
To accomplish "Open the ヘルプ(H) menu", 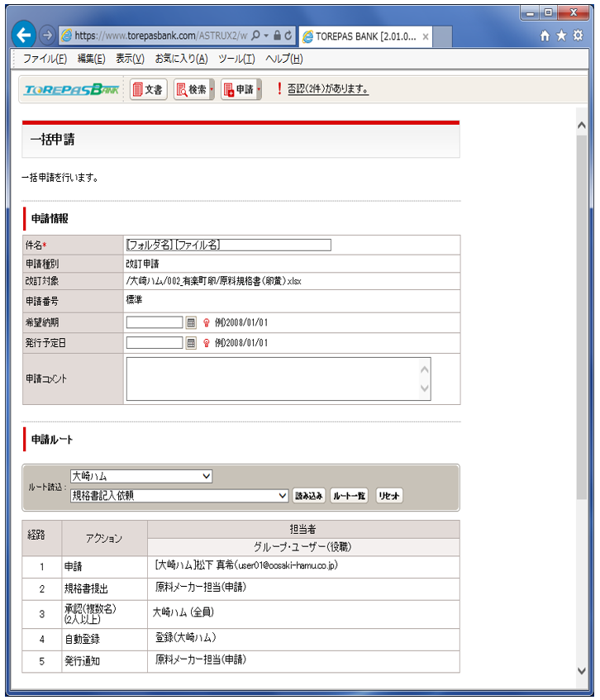I will coord(284,59).
